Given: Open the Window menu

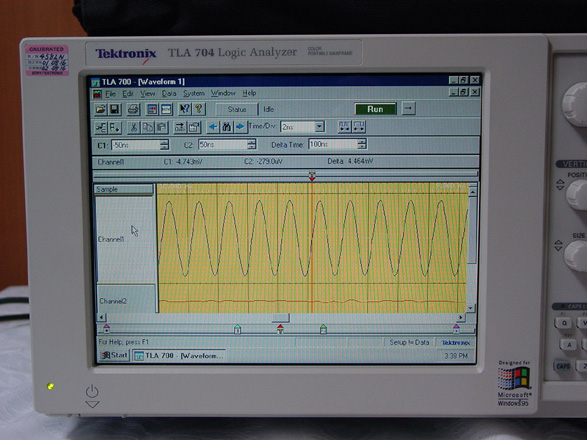Looking at the screenshot, I should [x=223, y=93].
